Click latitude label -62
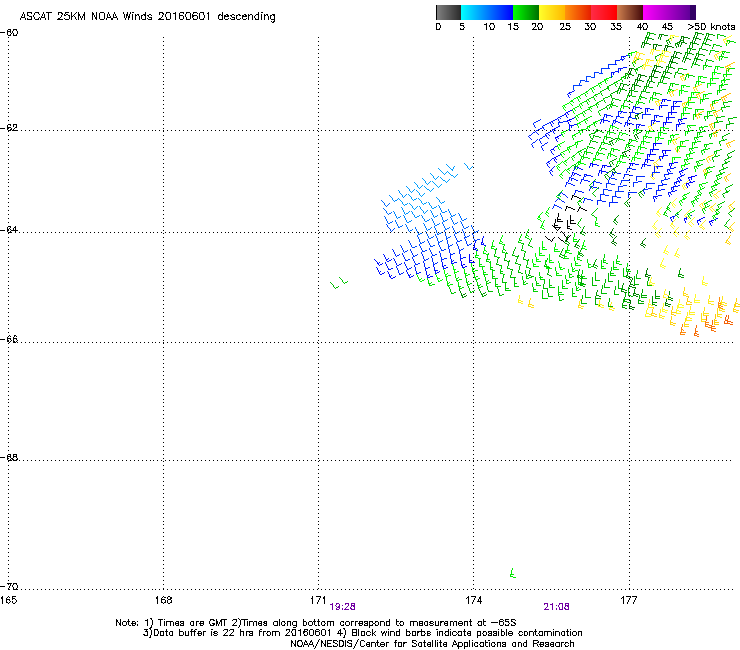The image size is (740, 650). point(9,128)
